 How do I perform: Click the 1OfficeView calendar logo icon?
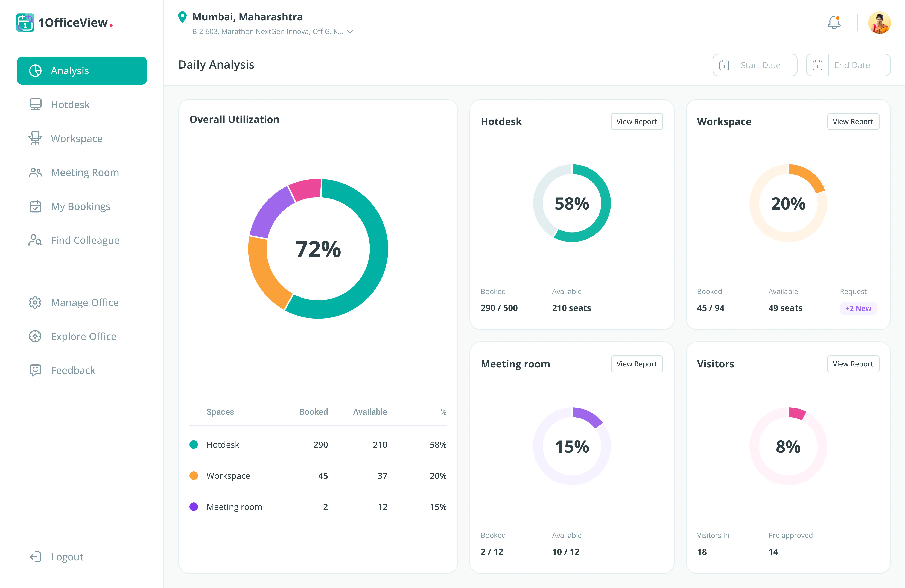point(25,23)
